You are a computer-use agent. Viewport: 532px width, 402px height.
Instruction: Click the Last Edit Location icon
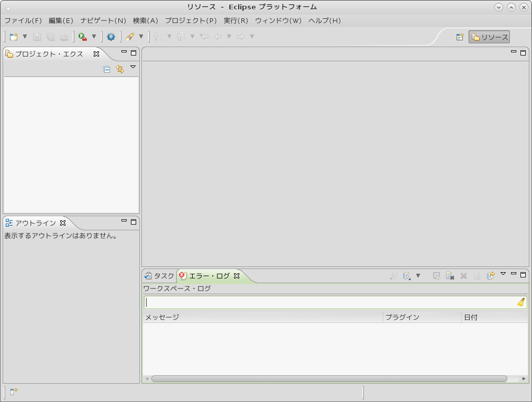coord(204,36)
